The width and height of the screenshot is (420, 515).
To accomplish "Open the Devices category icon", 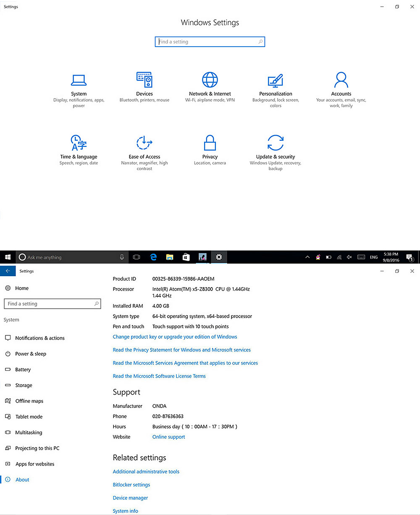I will tap(144, 79).
